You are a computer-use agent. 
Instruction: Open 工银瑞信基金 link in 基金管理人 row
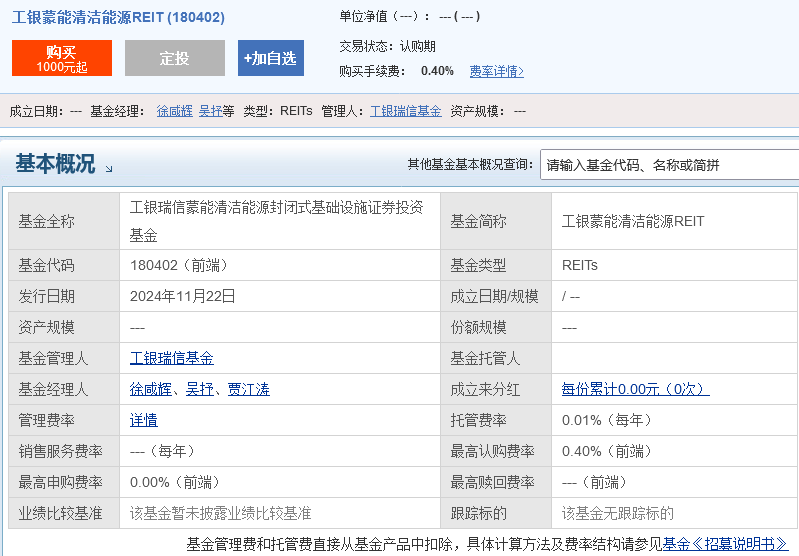click(172, 358)
